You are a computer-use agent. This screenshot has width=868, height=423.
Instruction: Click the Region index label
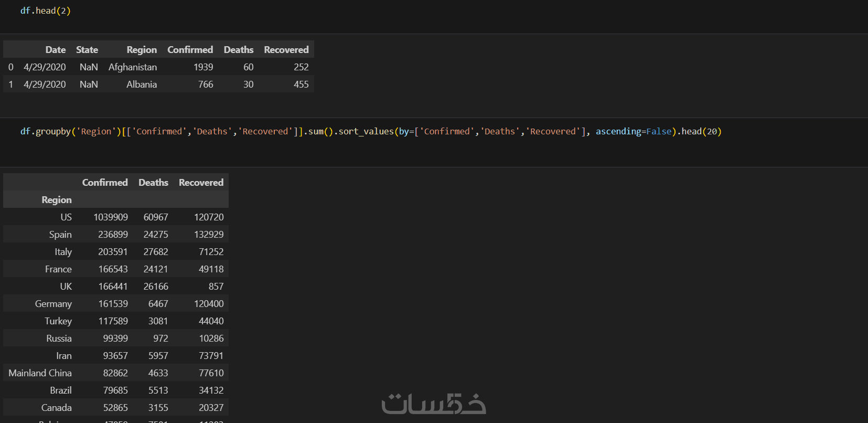point(57,200)
